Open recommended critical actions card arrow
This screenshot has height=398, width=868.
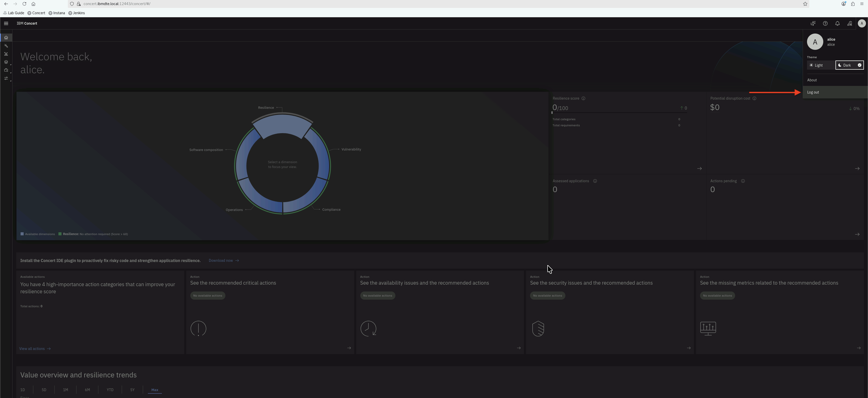tap(349, 348)
